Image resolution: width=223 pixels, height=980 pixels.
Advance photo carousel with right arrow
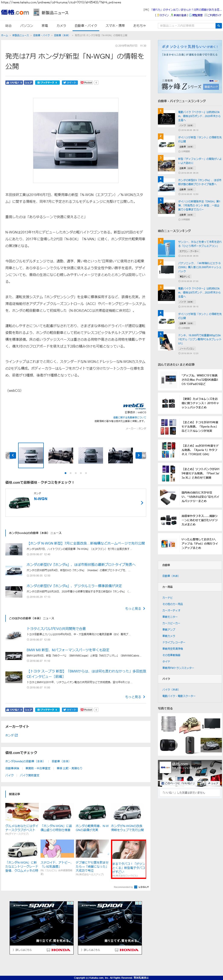point(138,455)
